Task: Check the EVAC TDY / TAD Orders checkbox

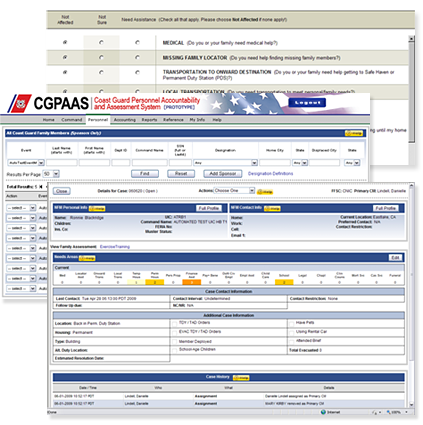Action: click(174, 332)
